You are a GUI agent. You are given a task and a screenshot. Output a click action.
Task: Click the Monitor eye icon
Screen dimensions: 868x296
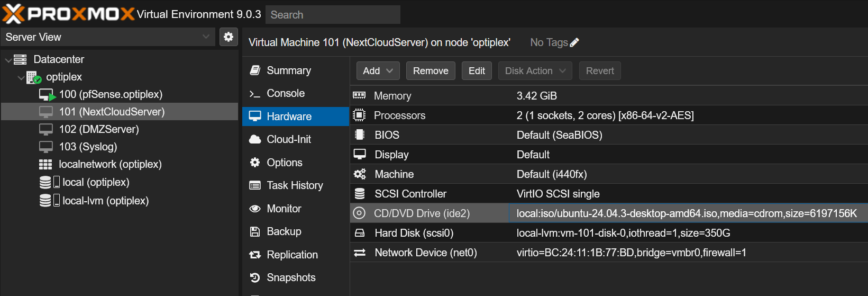coord(255,209)
